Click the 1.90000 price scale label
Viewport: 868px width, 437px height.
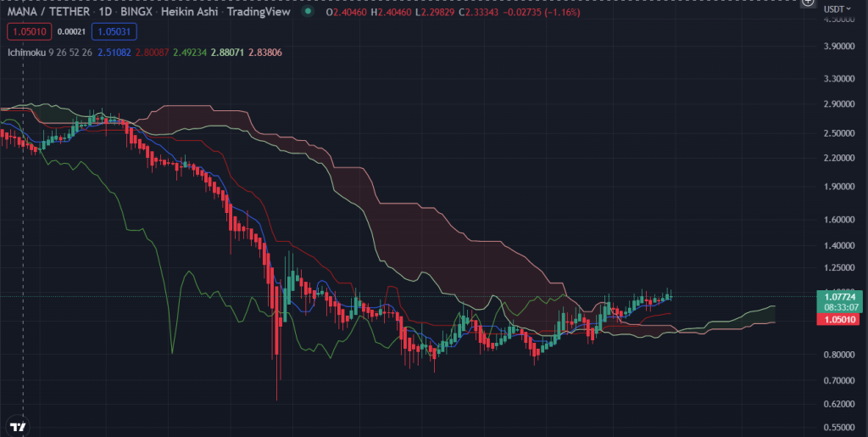point(839,186)
